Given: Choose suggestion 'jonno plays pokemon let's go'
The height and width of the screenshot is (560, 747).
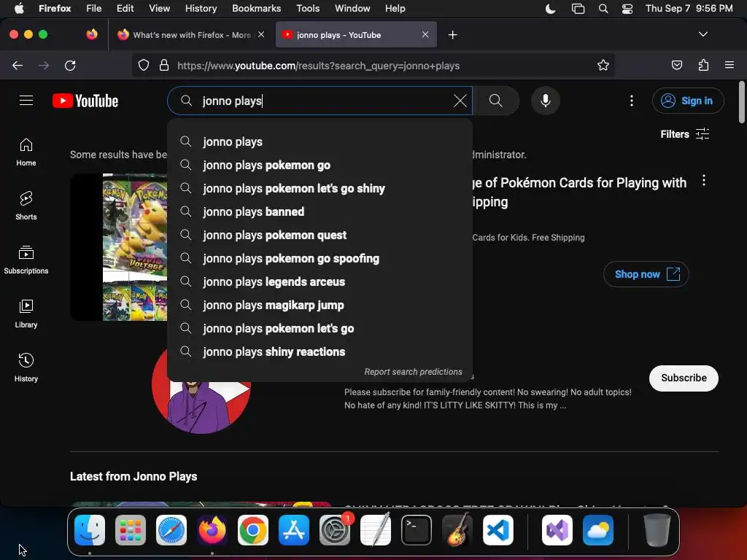Looking at the screenshot, I should click(x=320, y=329).
